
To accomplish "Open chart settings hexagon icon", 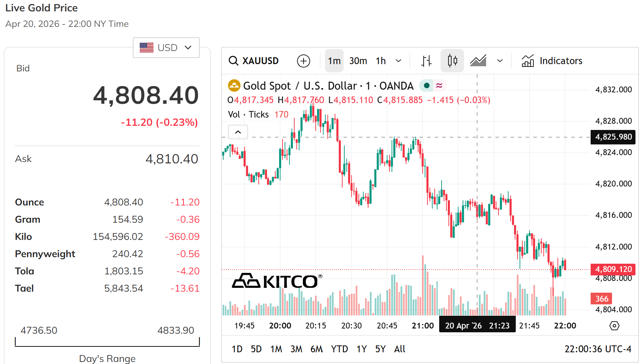I will coord(614,326).
